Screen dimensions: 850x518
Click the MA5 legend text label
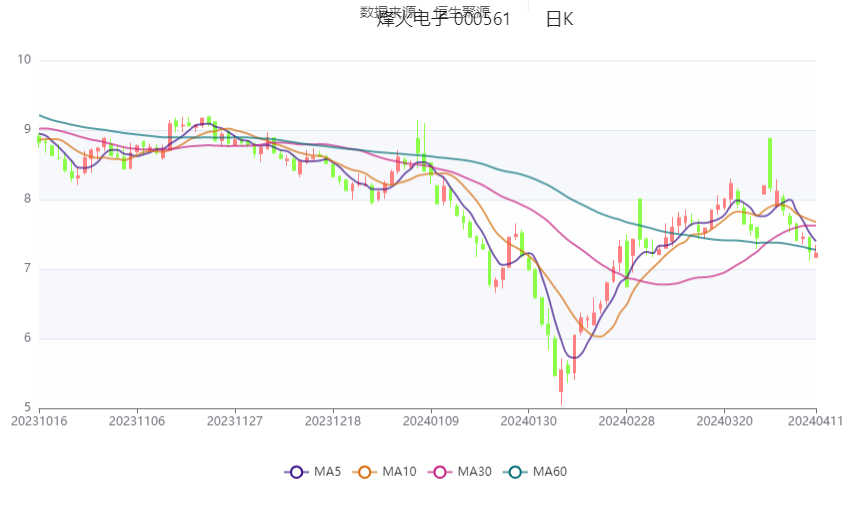coord(327,471)
